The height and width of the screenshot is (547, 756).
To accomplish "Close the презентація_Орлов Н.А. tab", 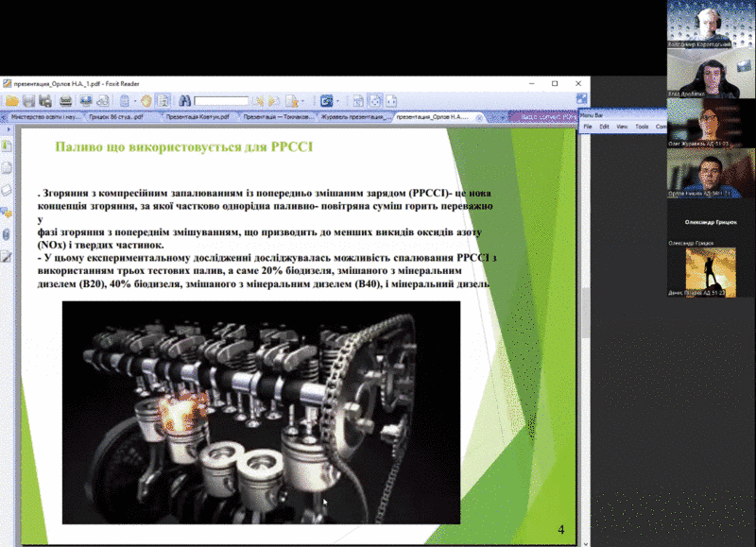I will click(x=479, y=117).
